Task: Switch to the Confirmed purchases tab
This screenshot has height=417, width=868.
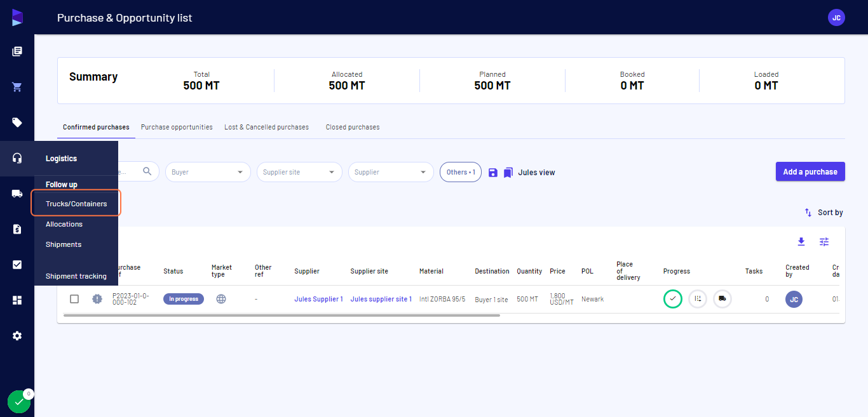Action: coord(96,127)
